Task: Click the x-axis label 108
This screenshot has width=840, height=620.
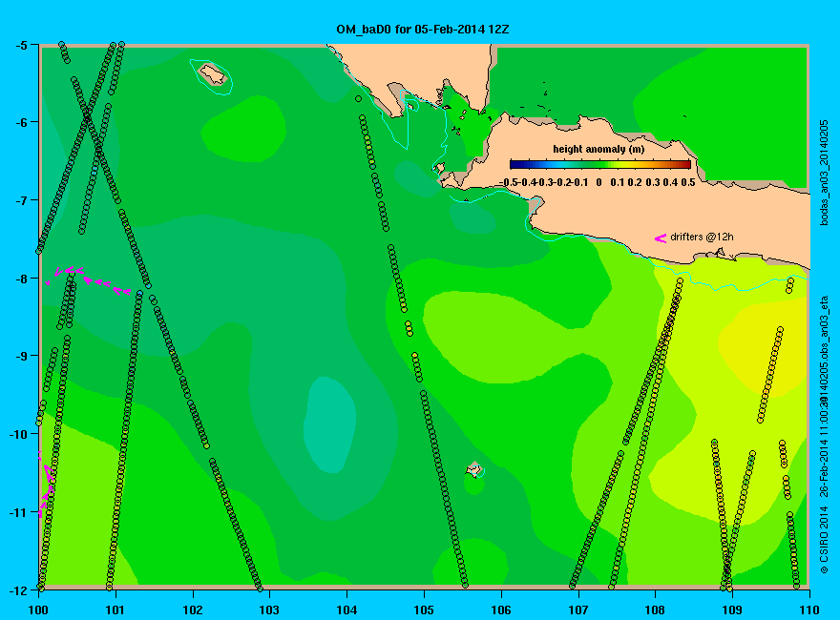Action: click(x=655, y=610)
